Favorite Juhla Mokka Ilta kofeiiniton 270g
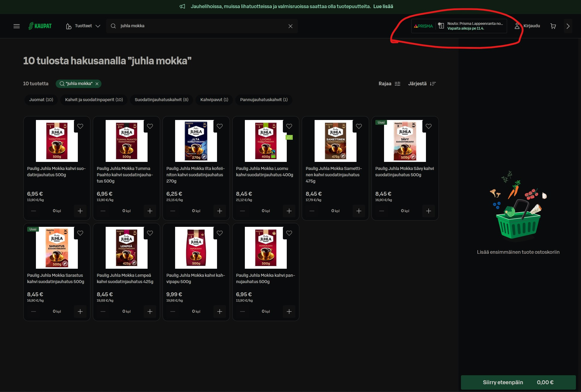Viewport: 581px width, 392px height. click(x=220, y=126)
